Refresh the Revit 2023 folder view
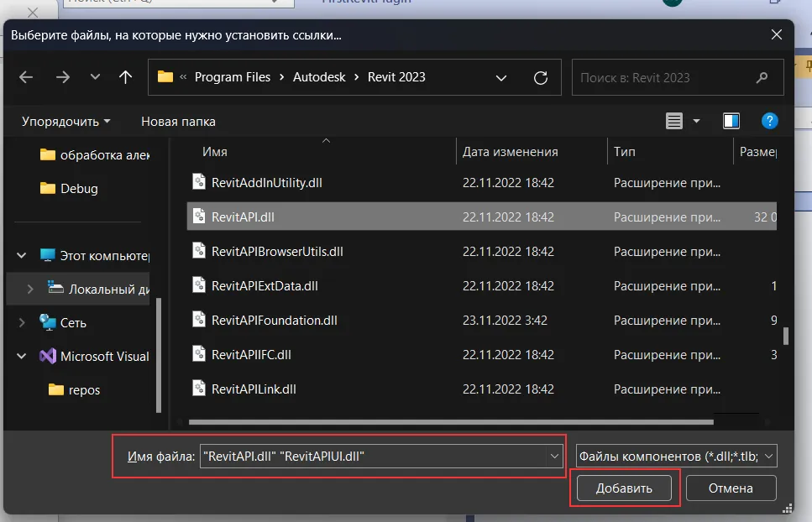This screenshot has height=522, width=812. pos(541,77)
